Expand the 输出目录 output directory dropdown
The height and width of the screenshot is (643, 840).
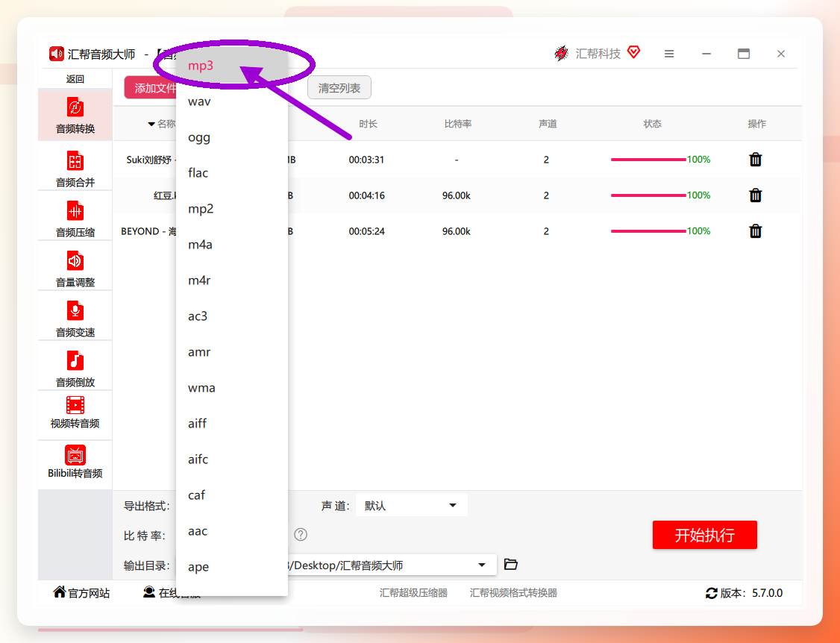482,565
